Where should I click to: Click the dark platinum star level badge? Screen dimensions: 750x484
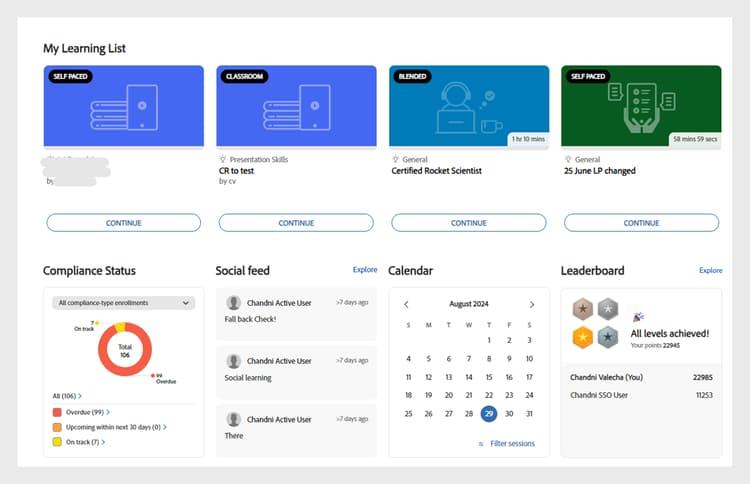point(608,338)
